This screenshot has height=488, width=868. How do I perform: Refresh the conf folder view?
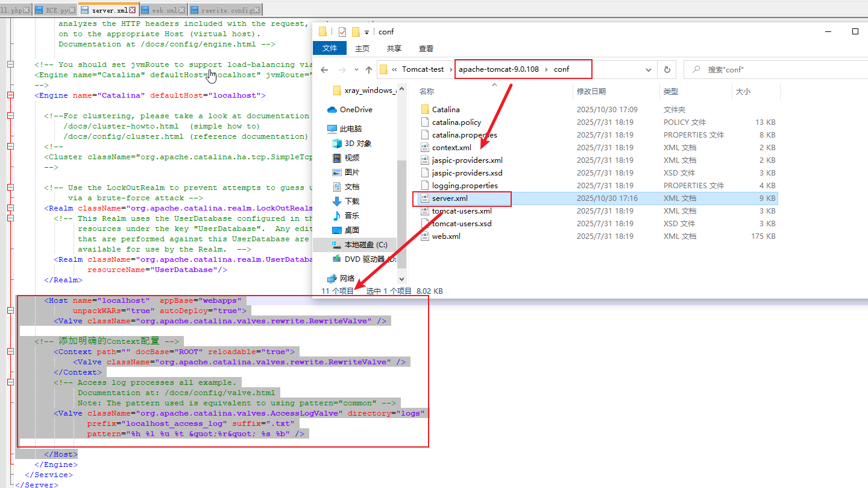[x=667, y=69]
